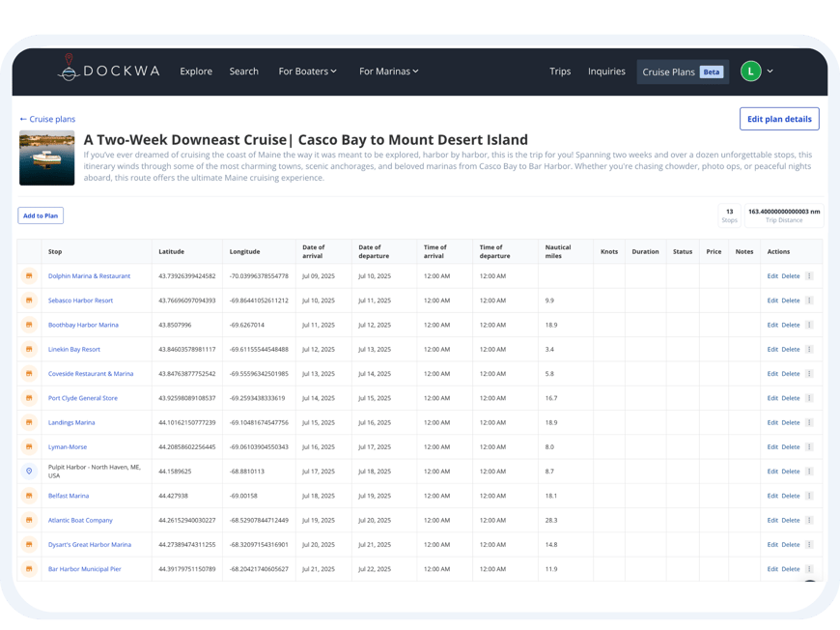
Task: Go to Explore in the navigation bar
Action: [196, 72]
